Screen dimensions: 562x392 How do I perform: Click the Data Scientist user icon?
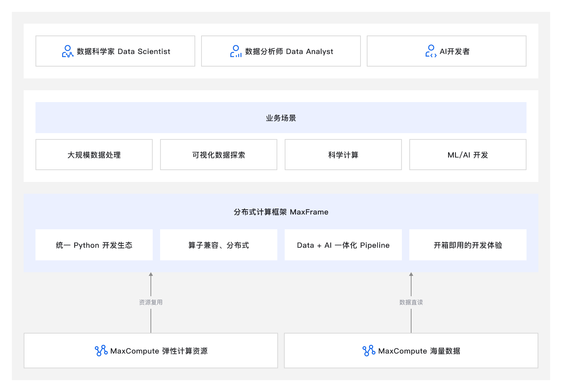68,51
